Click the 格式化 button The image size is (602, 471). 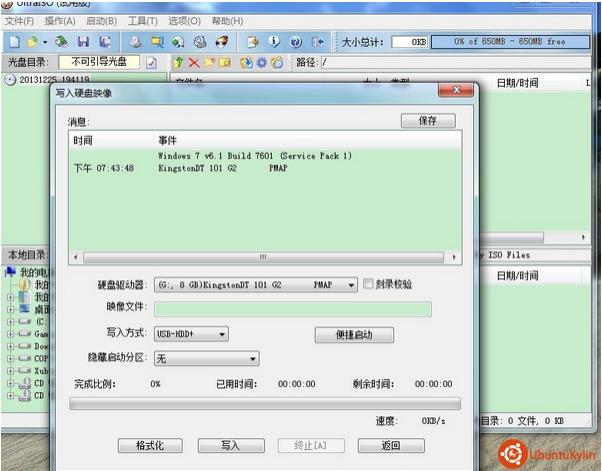pyautogui.click(x=148, y=446)
